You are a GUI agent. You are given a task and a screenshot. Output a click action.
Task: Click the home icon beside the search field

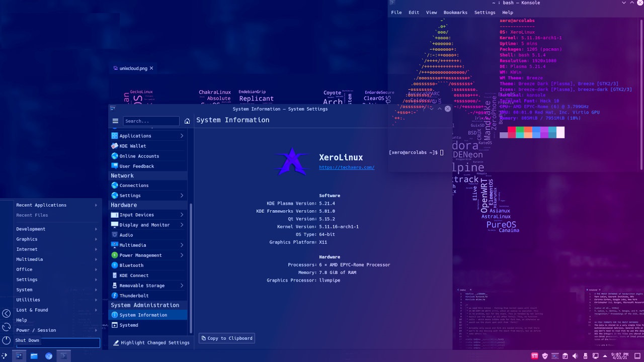click(187, 121)
